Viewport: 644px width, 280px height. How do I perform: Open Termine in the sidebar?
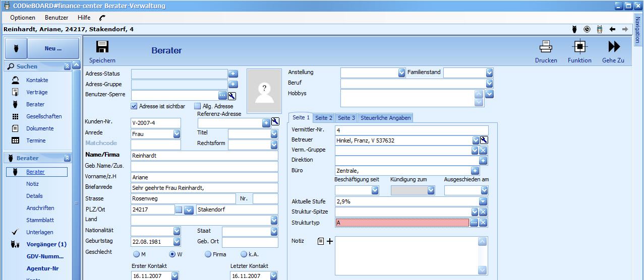tap(36, 141)
